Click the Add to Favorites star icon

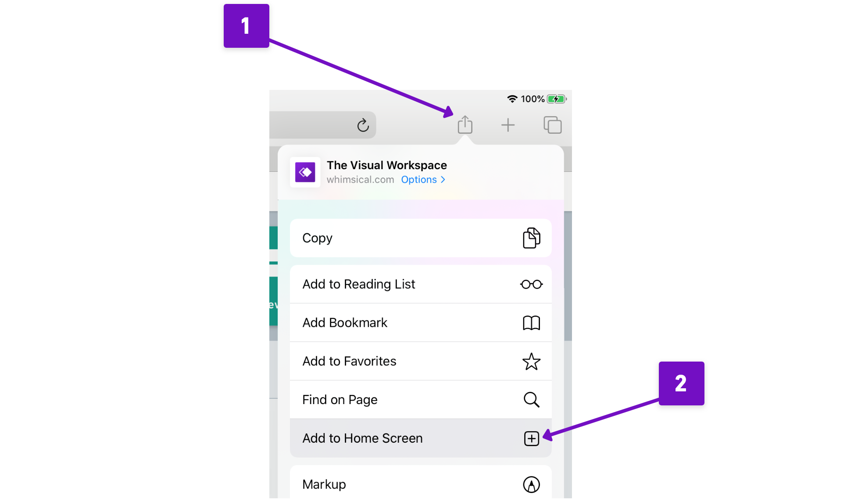531,361
